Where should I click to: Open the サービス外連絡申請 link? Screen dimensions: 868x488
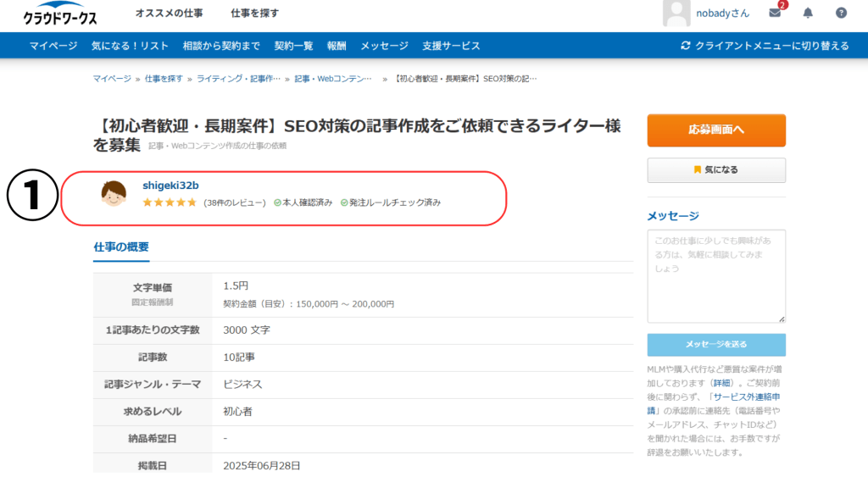pyautogui.click(x=745, y=396)
